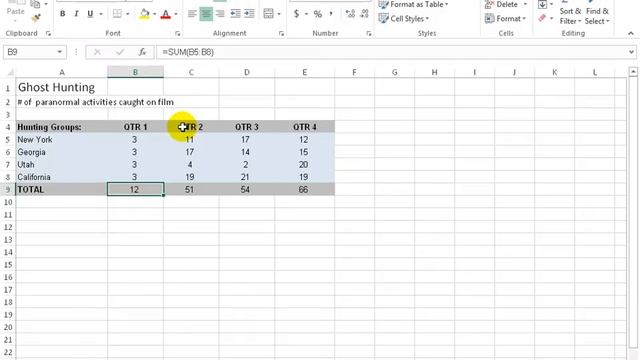Increase indent
The image size is (640, 360).
249,14
